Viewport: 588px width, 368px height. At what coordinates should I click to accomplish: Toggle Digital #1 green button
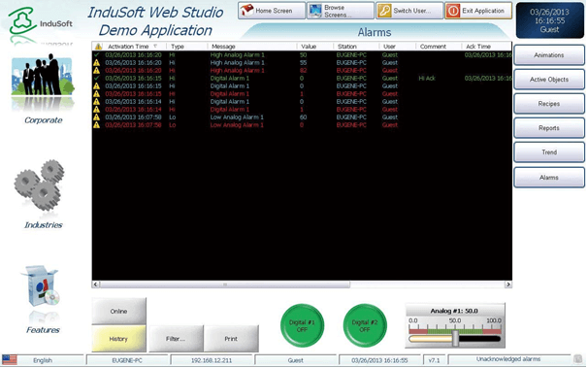302,325
